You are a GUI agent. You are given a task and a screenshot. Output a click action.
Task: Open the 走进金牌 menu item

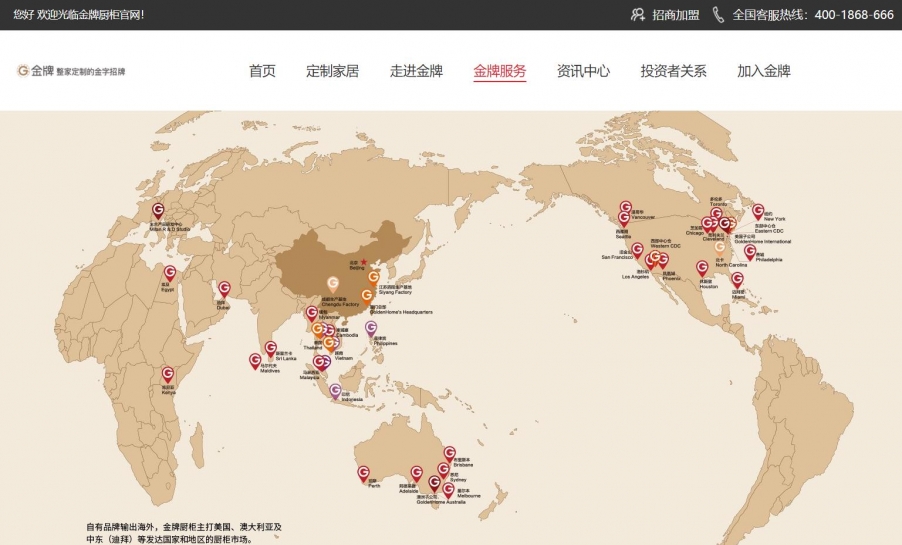(x=416, y=71)
